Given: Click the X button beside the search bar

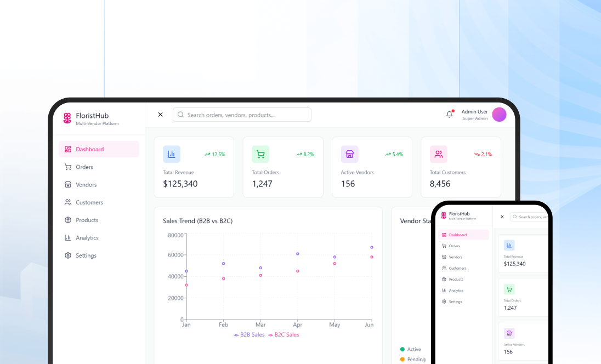Looking at the screenshot, I should 160,114.
